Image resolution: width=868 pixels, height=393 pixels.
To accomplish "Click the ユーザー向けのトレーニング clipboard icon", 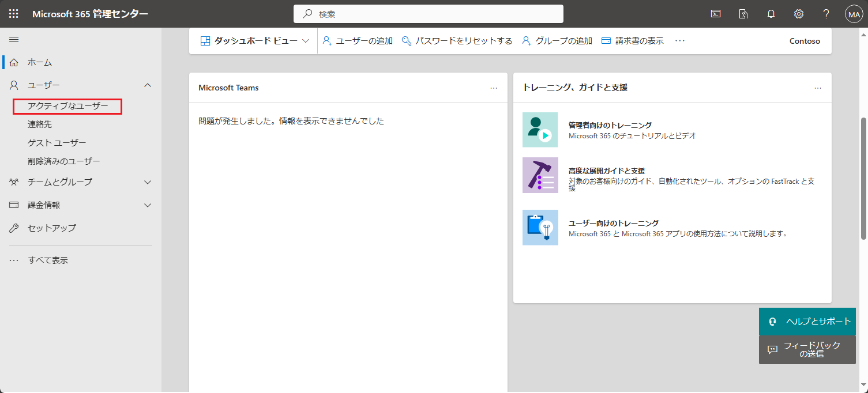I will [540, 227].
